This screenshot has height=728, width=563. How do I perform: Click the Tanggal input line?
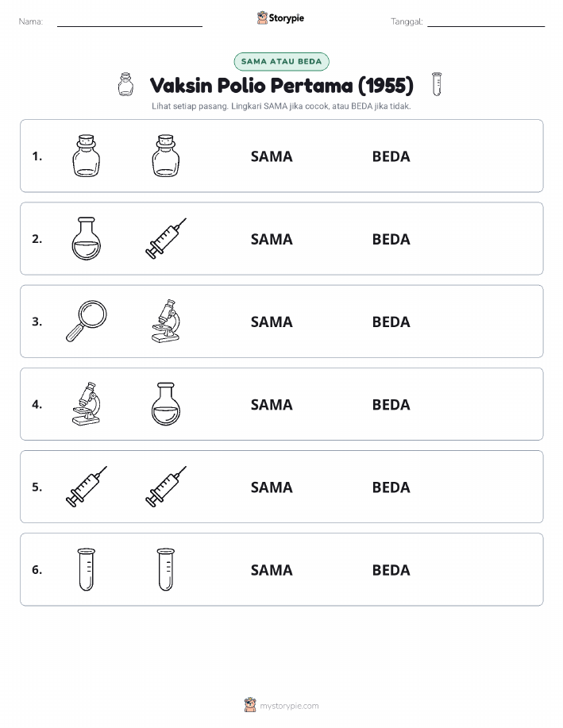coord(486,22)
